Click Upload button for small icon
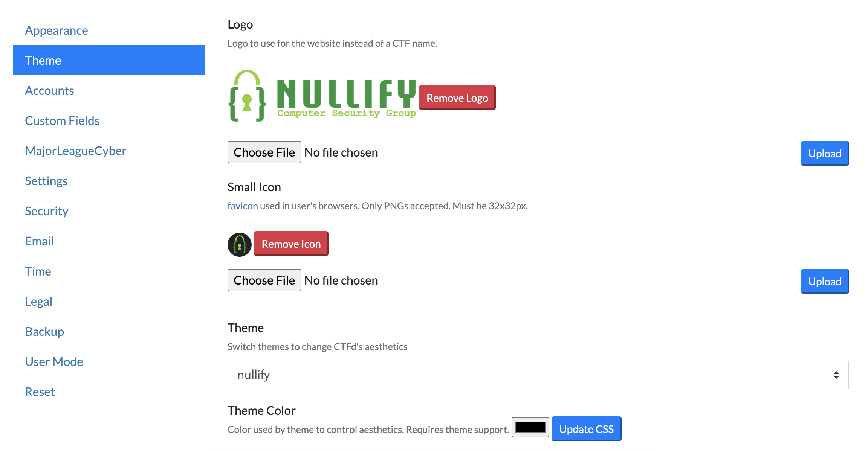 point(824,280)
